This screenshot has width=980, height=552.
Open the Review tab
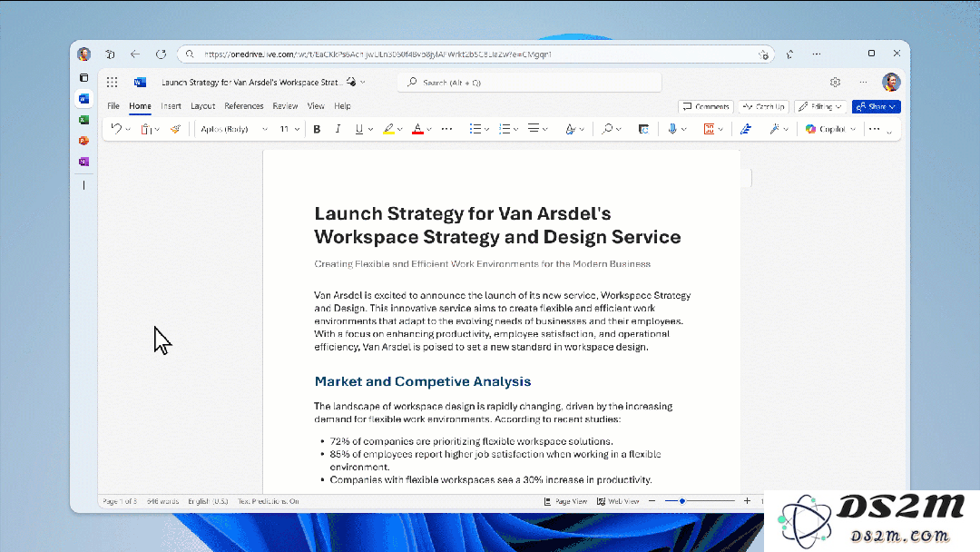285,106
